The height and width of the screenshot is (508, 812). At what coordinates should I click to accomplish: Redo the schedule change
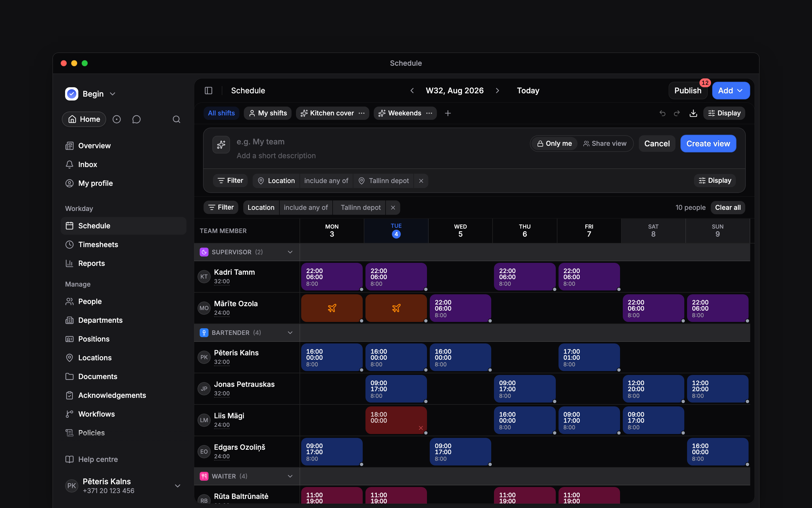(677, 113)
